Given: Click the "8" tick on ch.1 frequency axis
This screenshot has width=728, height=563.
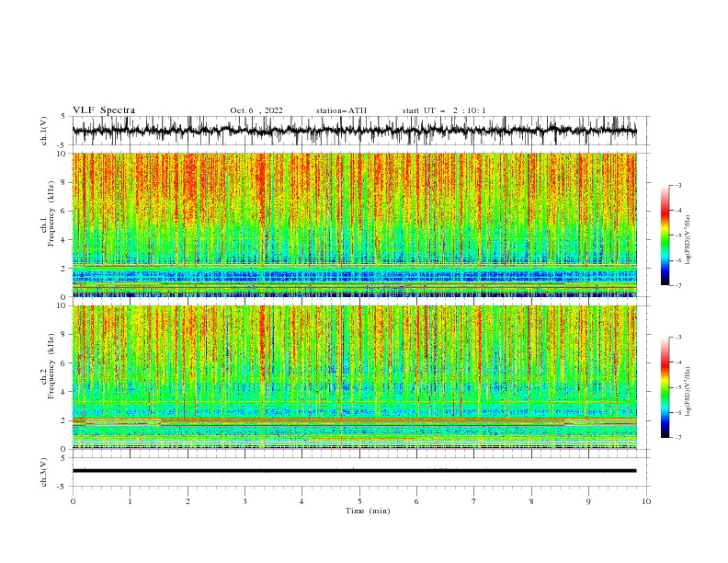Looking at the screenshot, I should click(x=63, y=182).
